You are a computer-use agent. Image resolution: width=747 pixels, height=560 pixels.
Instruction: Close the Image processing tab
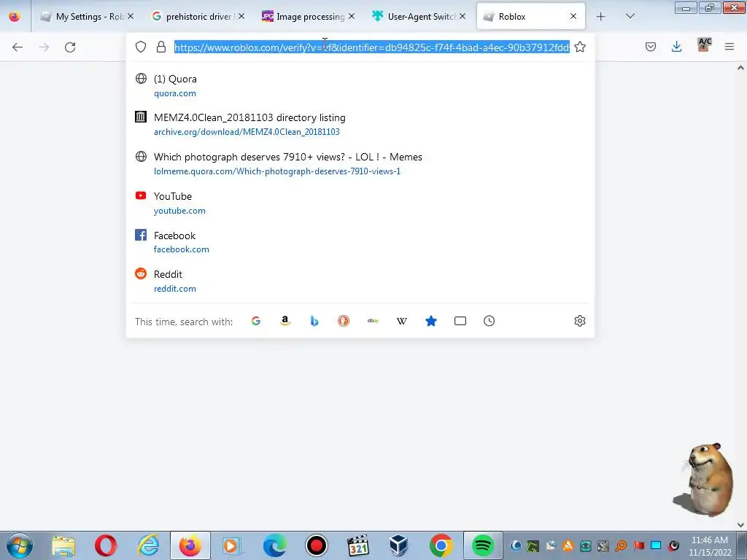pos(352,16)
